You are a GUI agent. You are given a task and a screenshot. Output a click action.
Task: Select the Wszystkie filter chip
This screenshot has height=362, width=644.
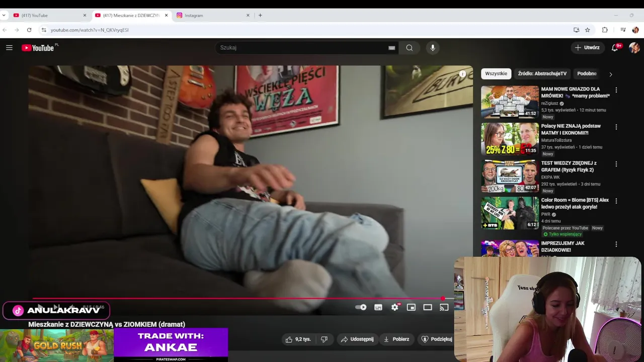pos(496,74)
